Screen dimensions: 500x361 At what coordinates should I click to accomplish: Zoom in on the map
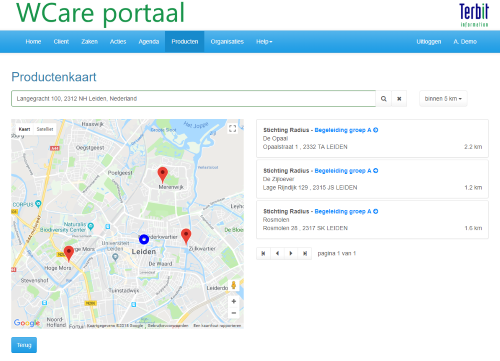(x=234, y=301)
